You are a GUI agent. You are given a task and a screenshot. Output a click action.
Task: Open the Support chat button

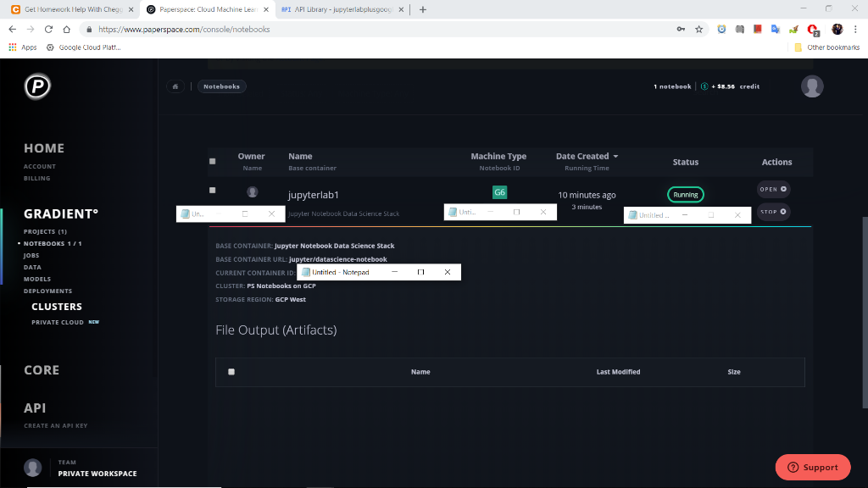(x=813, y=468)
